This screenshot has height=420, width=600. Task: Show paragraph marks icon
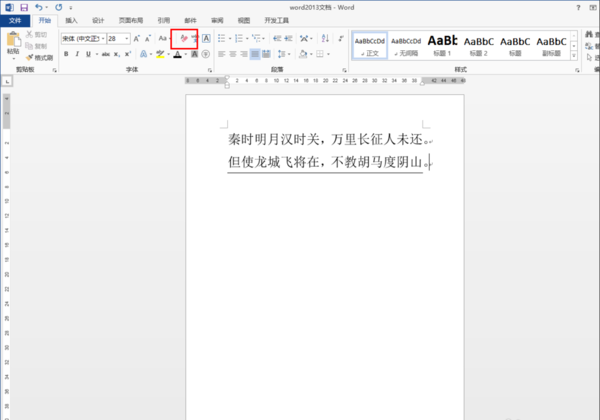pos(341,38)
